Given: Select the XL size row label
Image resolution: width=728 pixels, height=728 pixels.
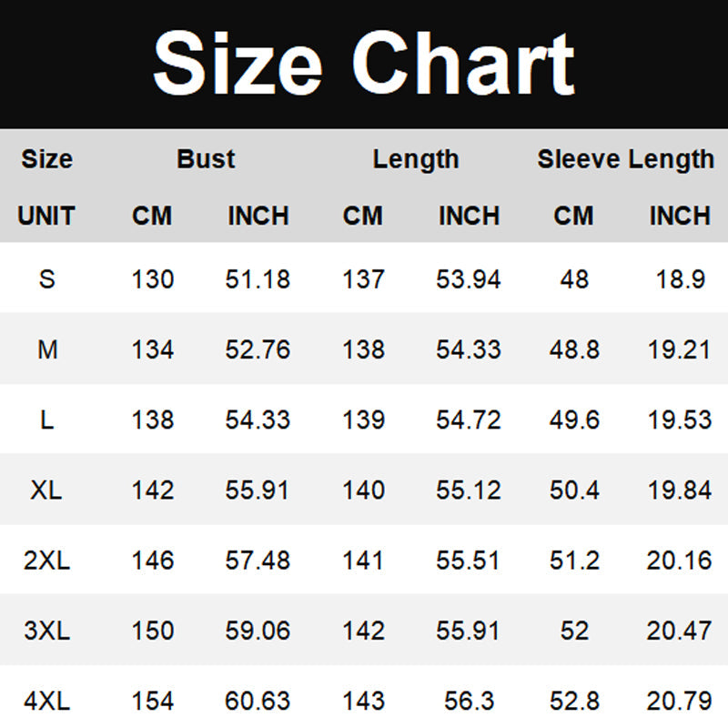Looking at the screenshot, I should pyautogui.click(x=46, y=490).
